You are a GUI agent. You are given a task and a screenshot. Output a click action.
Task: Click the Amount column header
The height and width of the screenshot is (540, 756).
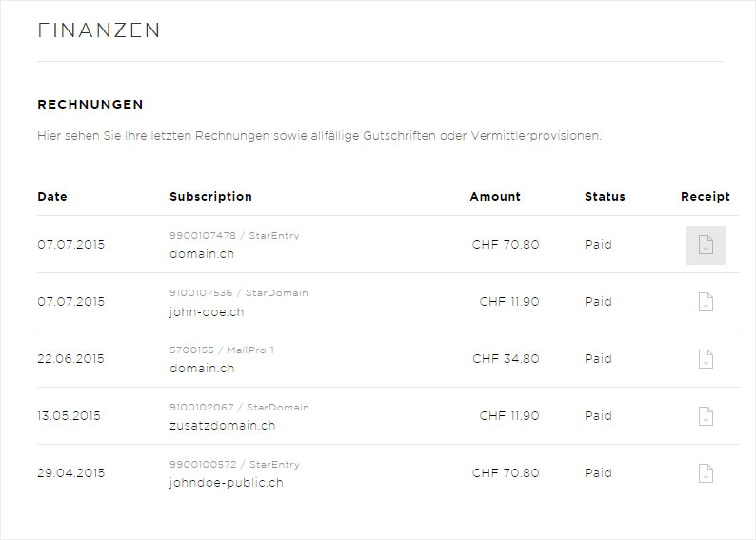pos(495,197)
